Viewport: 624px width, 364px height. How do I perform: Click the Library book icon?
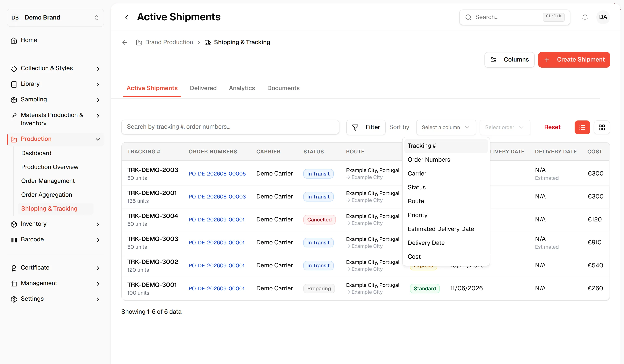[x=14, y=84]
